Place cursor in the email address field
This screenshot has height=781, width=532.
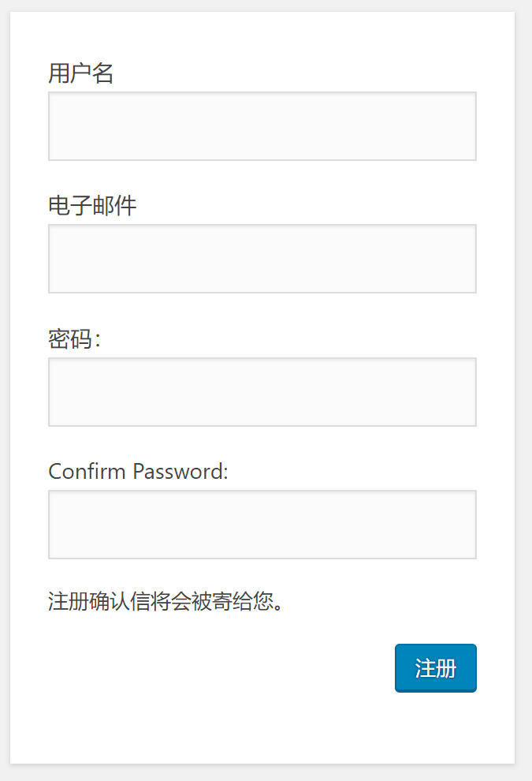(x=262, y=258)
